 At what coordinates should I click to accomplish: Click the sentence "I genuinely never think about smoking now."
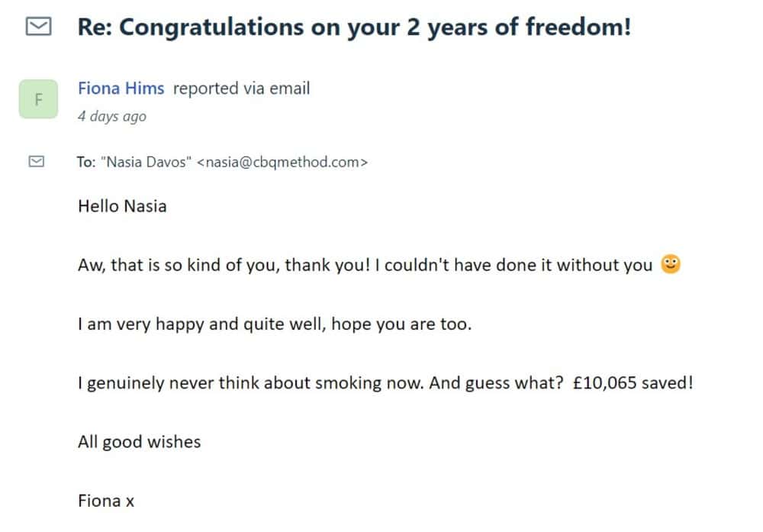(251, 383)
